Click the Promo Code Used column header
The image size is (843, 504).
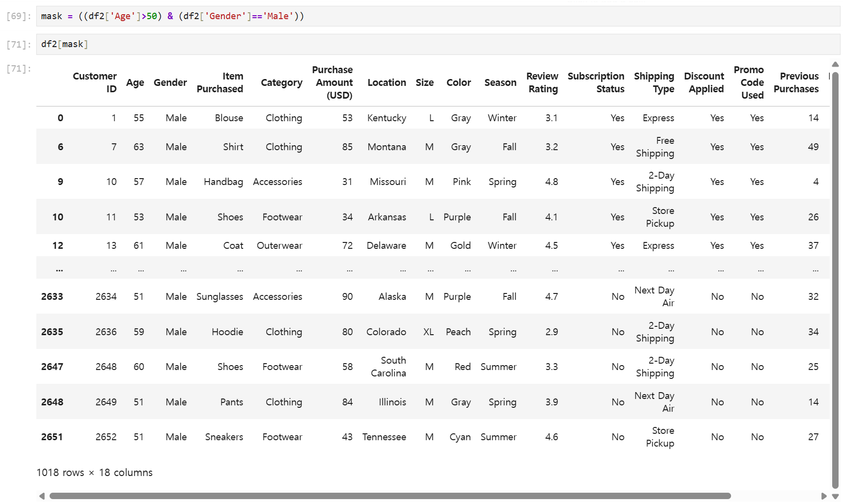(749, 82)
